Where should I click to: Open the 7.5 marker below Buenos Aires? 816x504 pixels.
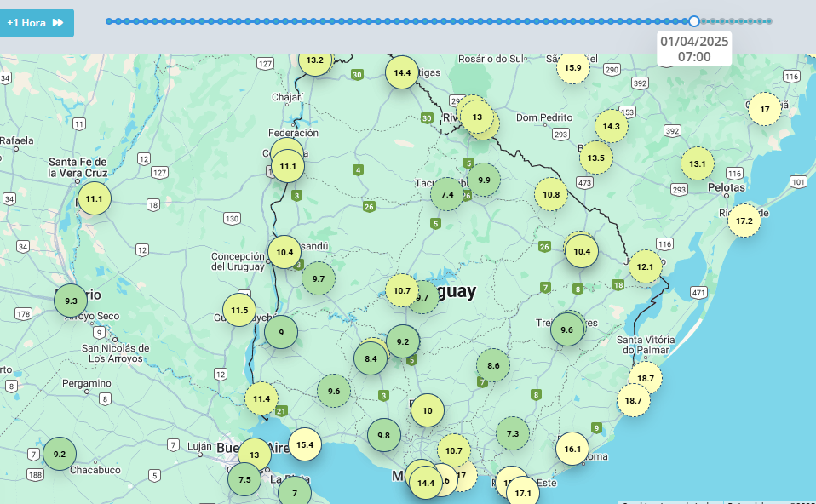click(244, 479)
